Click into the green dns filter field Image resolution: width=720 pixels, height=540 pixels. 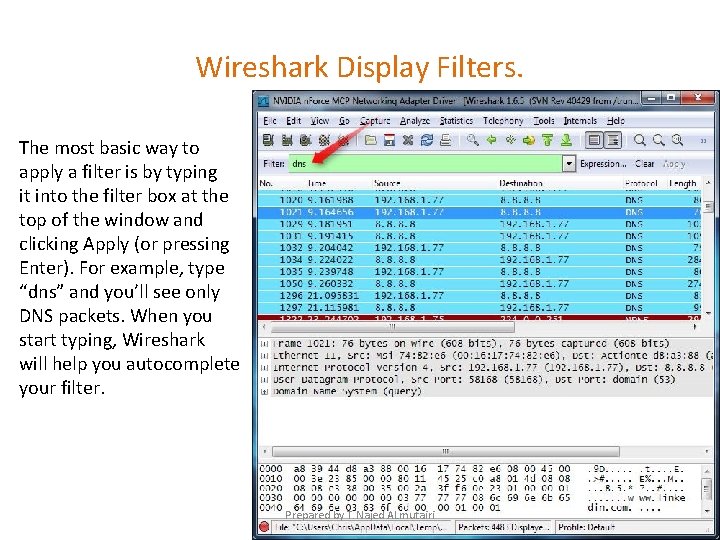point(425,163)
